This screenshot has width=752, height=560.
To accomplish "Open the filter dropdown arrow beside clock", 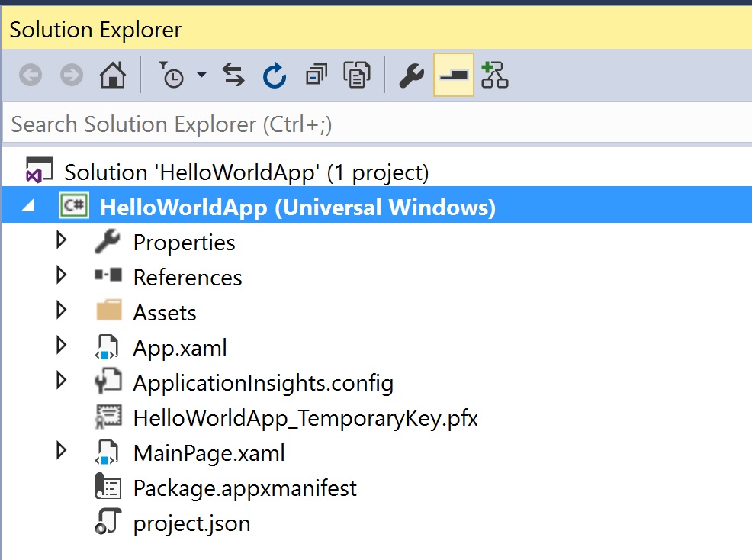I will (x=202, y=74).
